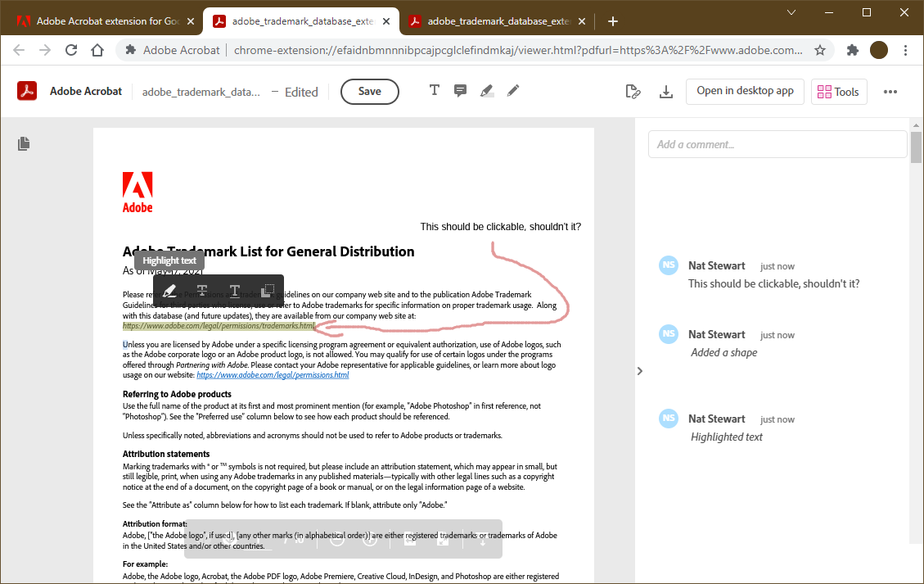Select the Draw pen tool
924x584 pixels.
coord(513,91)
